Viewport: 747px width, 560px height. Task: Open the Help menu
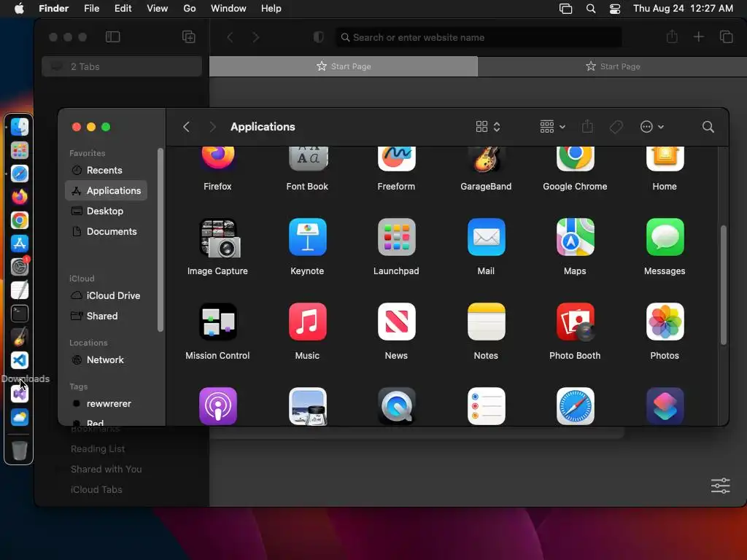[271, 8]
